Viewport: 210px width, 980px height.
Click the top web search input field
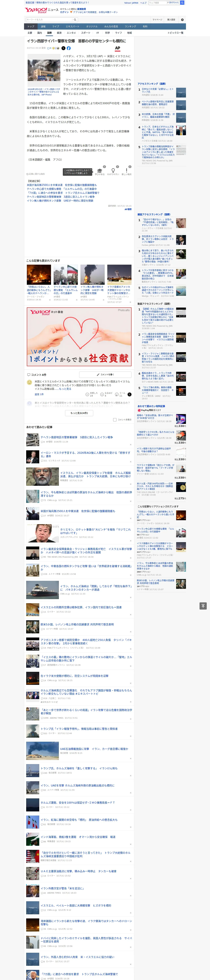point(157,3)
